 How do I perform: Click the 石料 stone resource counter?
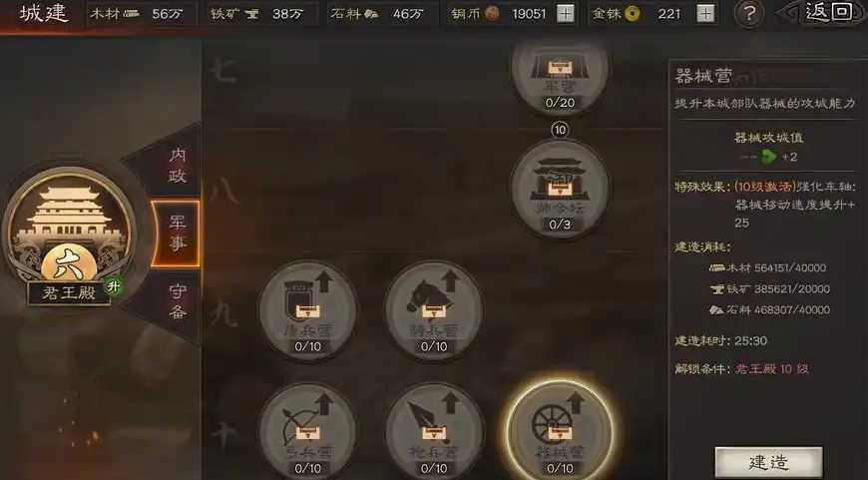[x=382, y=14]
